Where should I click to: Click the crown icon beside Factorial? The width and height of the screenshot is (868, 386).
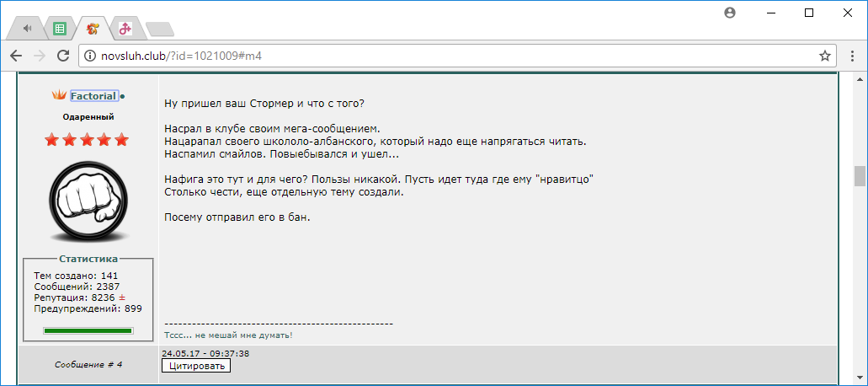pos(59,95)
